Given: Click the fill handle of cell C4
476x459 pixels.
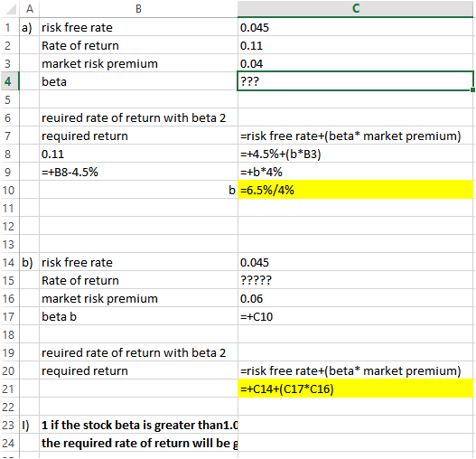Looking at the screenshot, I should point(473,90).
